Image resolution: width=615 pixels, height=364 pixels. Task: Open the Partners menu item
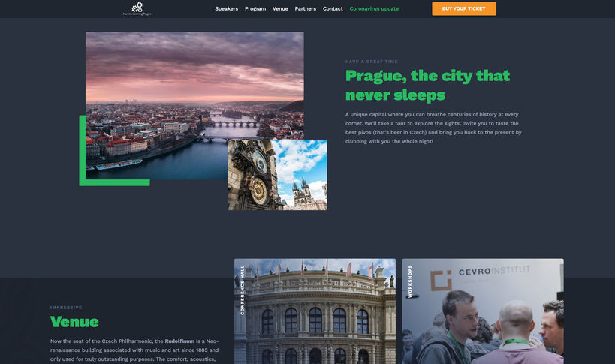305,9
